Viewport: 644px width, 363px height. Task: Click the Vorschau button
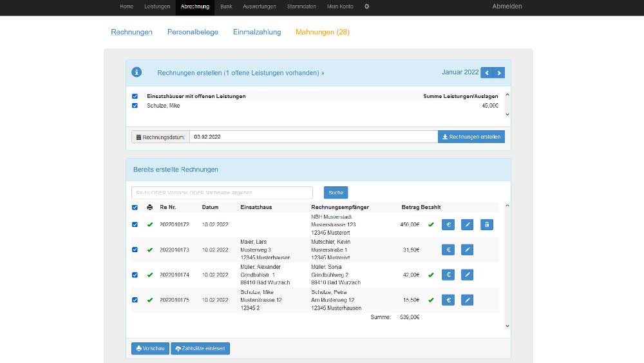[150, 348]
